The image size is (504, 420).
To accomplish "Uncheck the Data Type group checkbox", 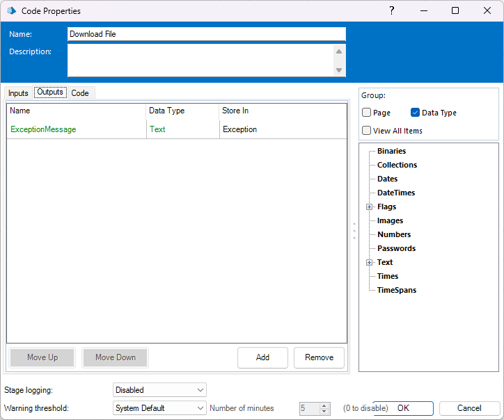I will click(416, 113).
